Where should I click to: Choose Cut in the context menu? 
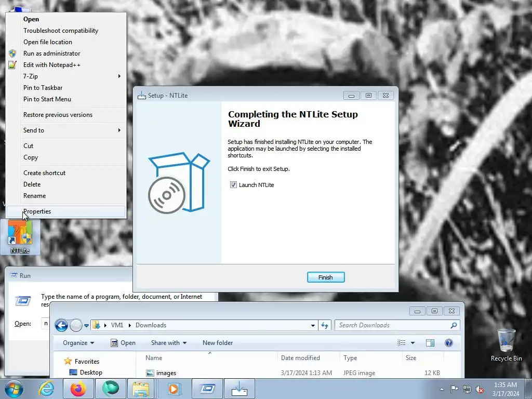click(66, 146)
